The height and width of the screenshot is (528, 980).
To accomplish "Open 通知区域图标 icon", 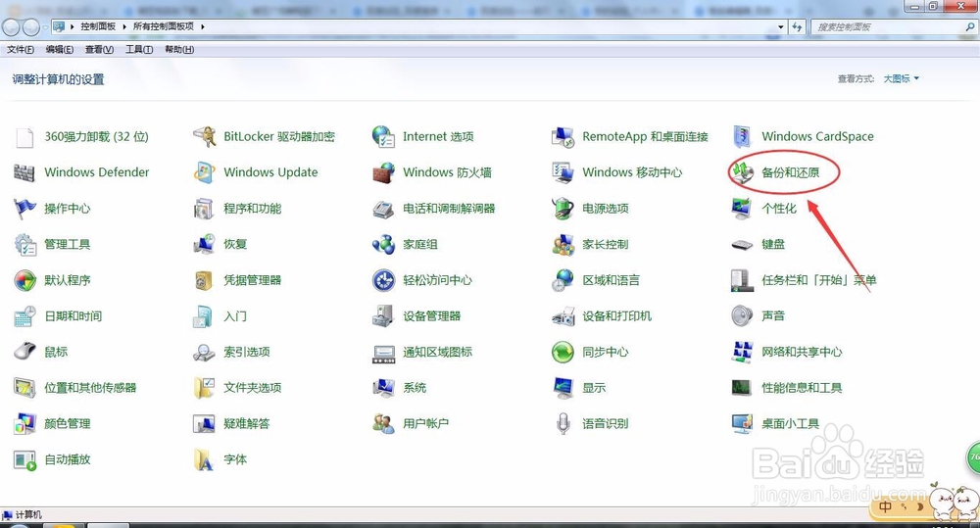I will (x=383, y=354).
